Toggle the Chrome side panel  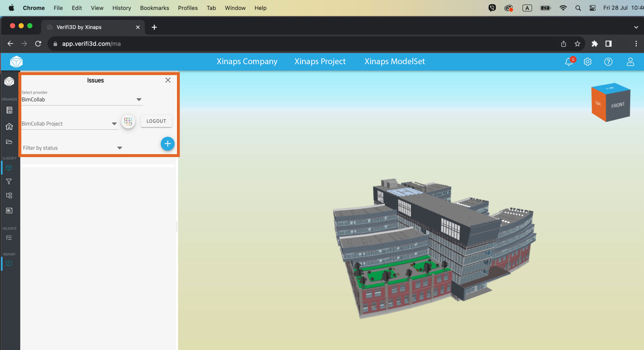609,44
